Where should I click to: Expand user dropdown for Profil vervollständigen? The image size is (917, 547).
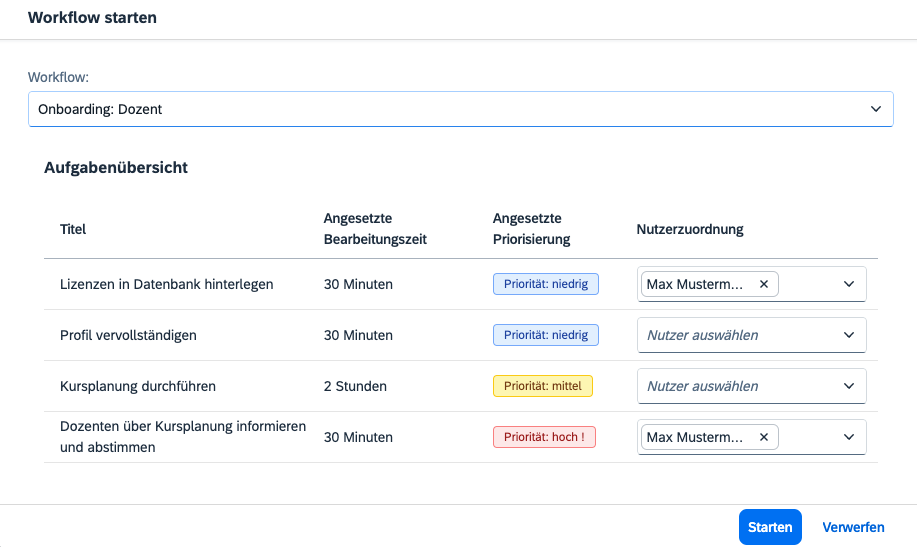849,335
